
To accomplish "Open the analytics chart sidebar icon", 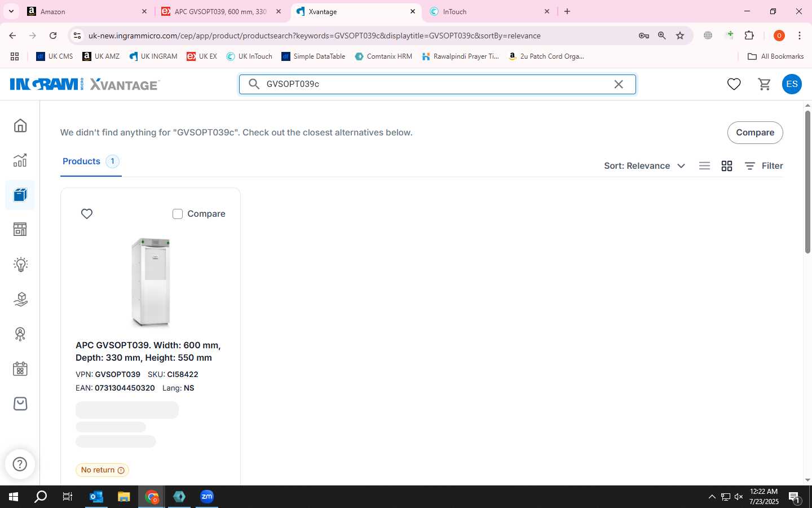I will 20,160.
